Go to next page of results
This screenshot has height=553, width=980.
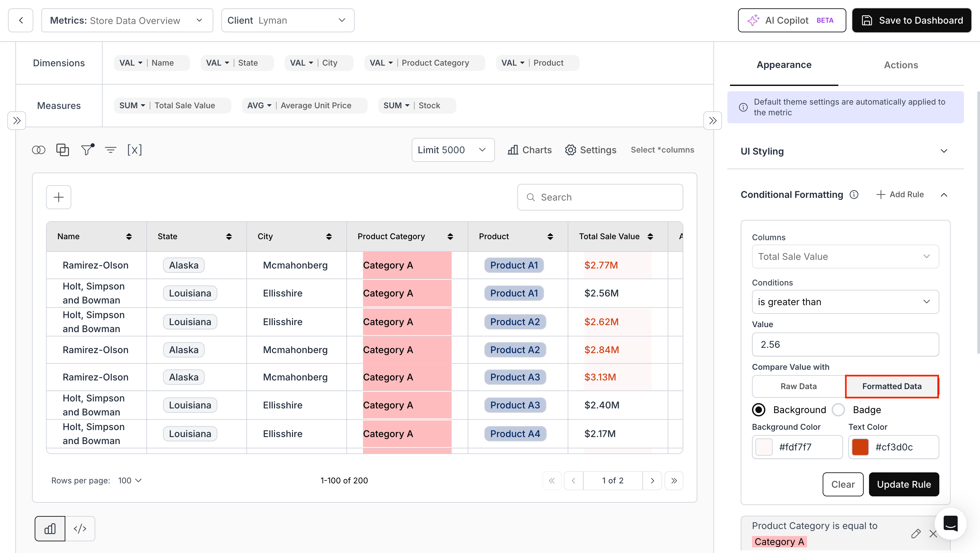(x=652, y=481)
